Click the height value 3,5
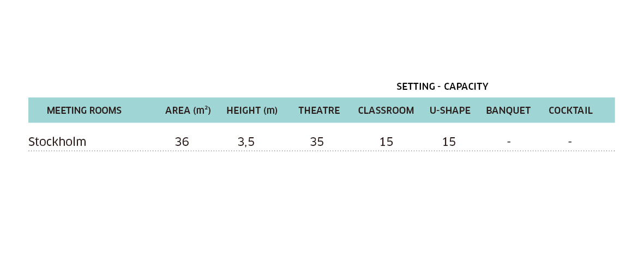 (246, 142)
